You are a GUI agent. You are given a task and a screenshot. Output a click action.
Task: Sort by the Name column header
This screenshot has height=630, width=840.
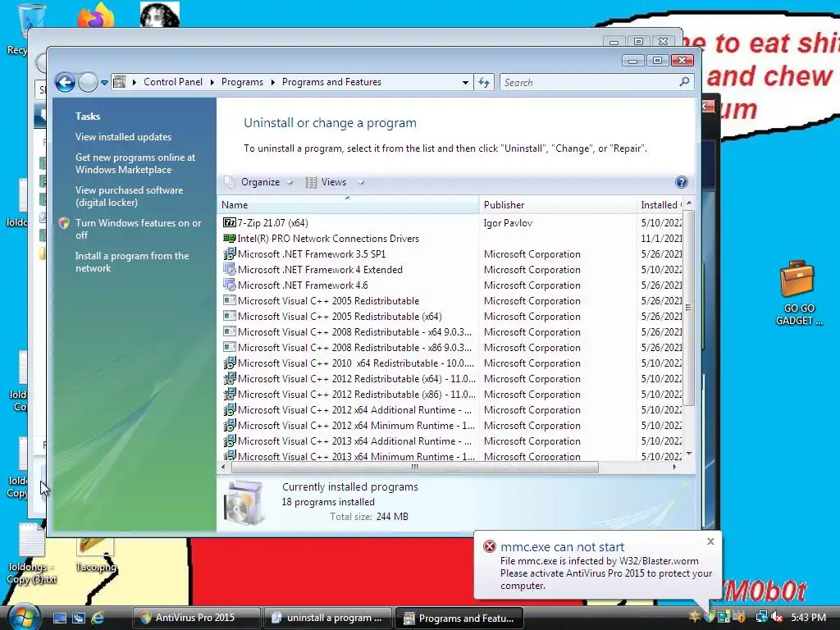[x=348, y=204]
